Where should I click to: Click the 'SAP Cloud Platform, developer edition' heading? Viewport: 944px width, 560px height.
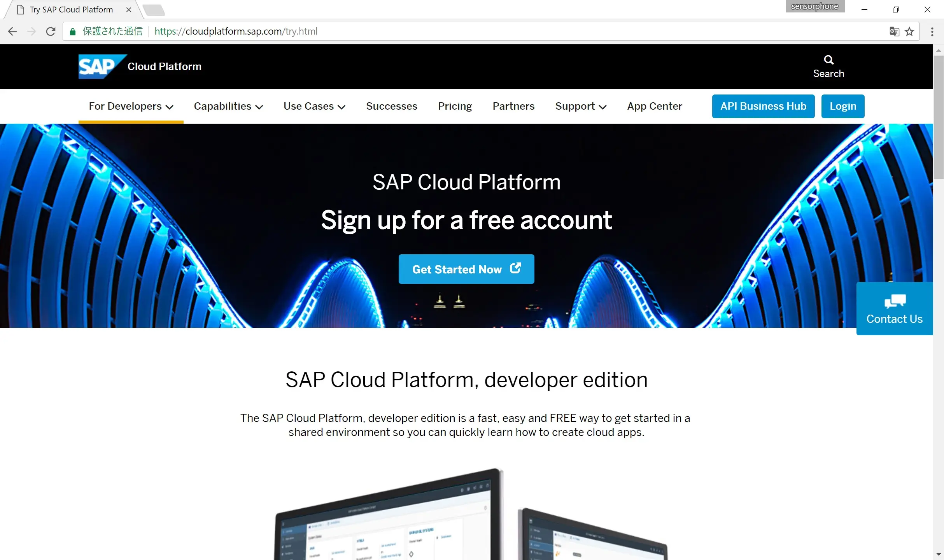coord(466,380)
